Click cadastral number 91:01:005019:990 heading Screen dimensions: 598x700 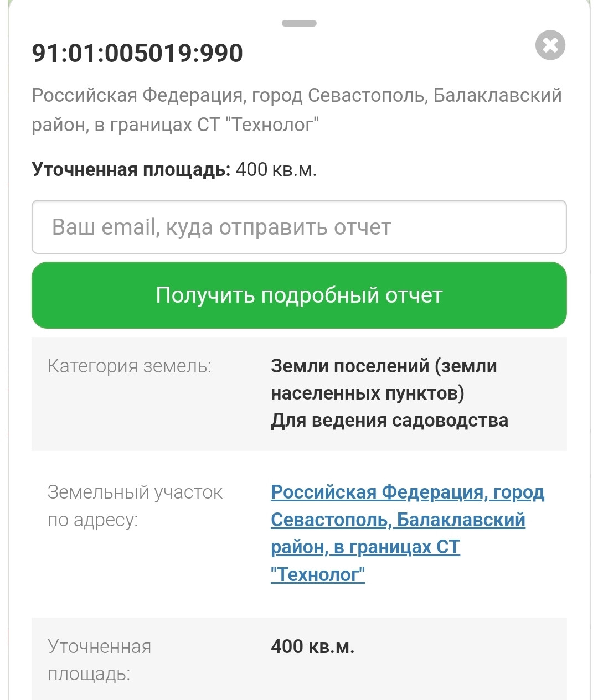point(137,53)
